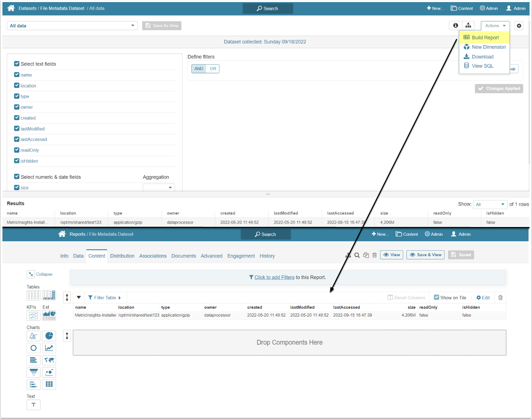This screenshot has height=419, width=532.
Task: Open the dataset info icon
Action: pos(456,26)
